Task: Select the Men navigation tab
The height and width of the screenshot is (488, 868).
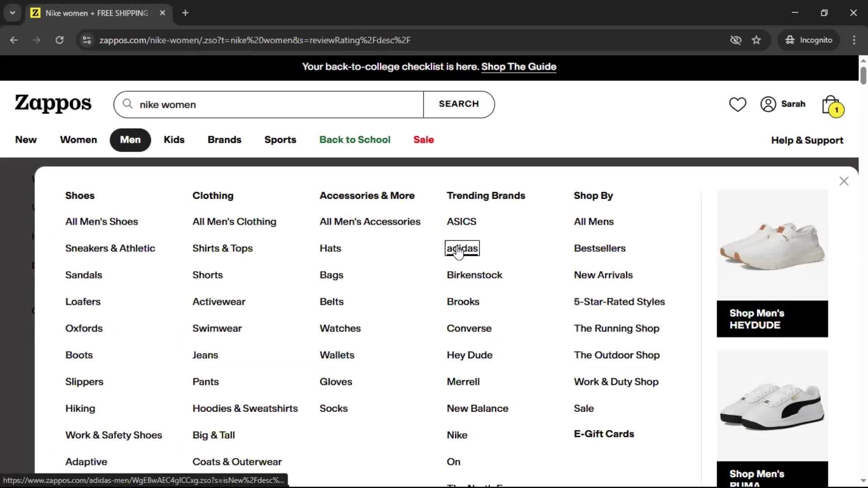Action: pyautogui.click(x=130, y=140)
